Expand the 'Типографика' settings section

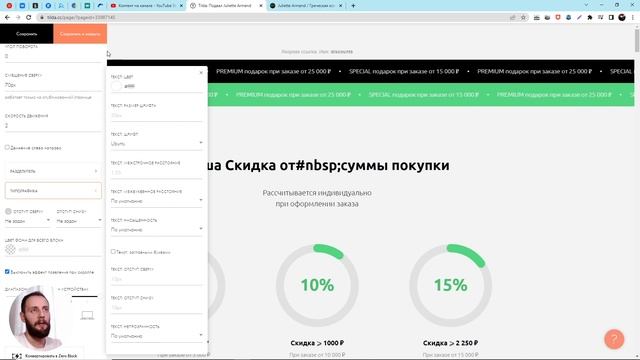(53, 191)
